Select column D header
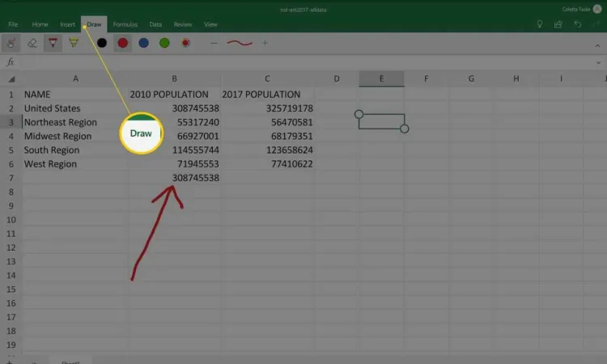Viewport: 607px width, 364px height. click(x=337, y=79)
